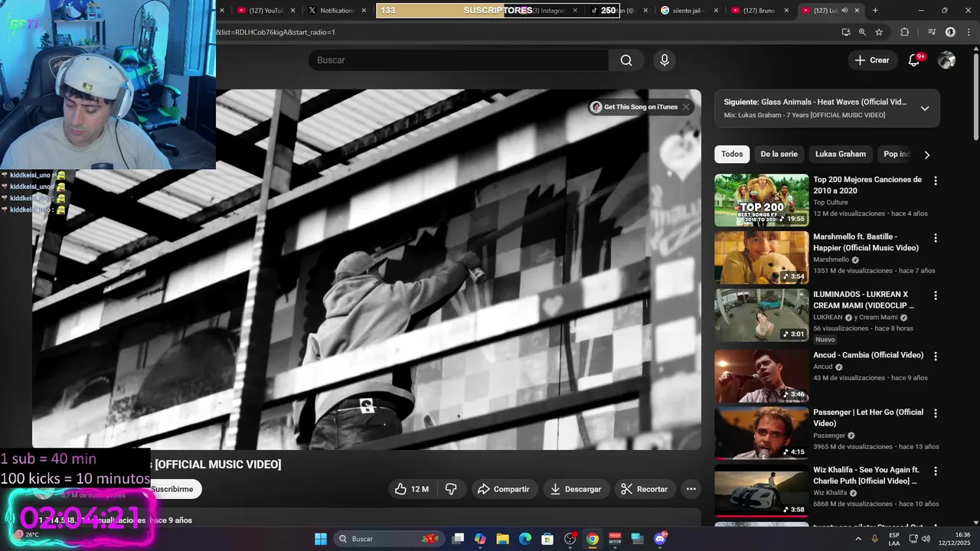Image resolution: width=980 pixels, height=551 pixels.
Task: Click the Descargar download button
Action: point(576,489)
